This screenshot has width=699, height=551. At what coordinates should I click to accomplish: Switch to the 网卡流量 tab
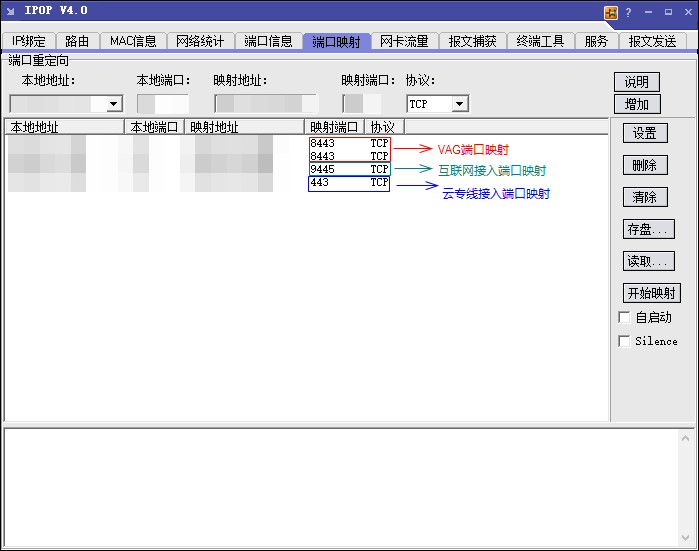404,41
